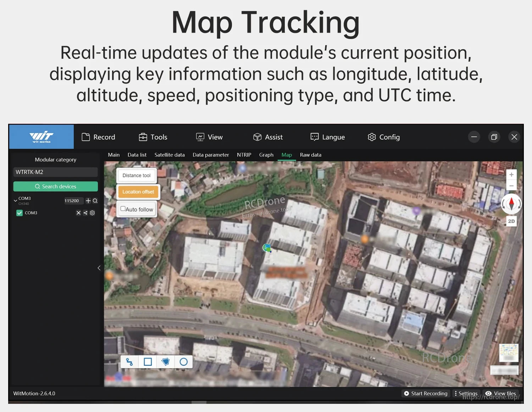Click the Location offset button

click(x=138, y=192)
